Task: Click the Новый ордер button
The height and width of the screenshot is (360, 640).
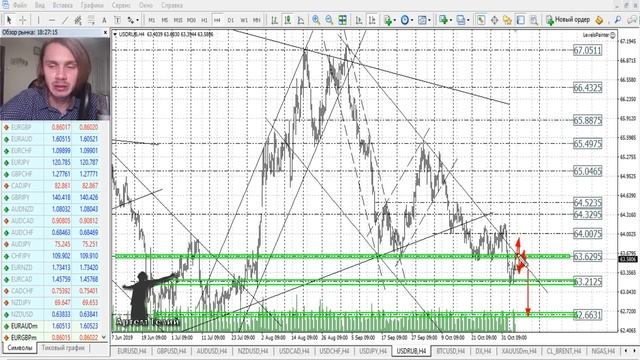Action: click(x=568, y=20)
